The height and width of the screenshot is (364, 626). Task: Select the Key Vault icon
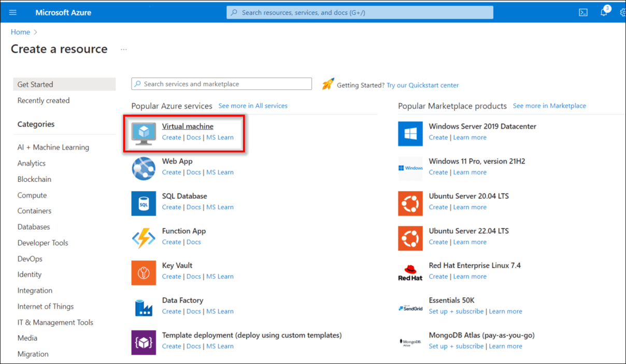pyautogui.click(x=144, y=272)
